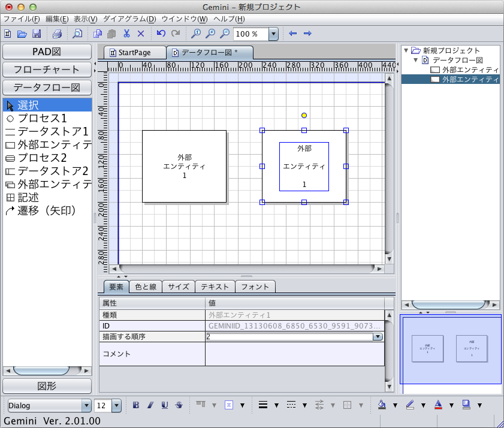Create a new project with the new-file icon

tap(8, 34)
